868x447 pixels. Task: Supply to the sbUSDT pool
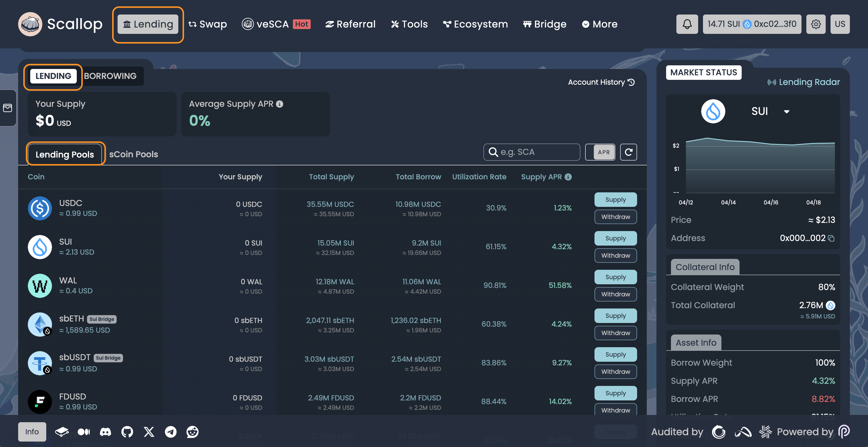[x=616, y=354]
